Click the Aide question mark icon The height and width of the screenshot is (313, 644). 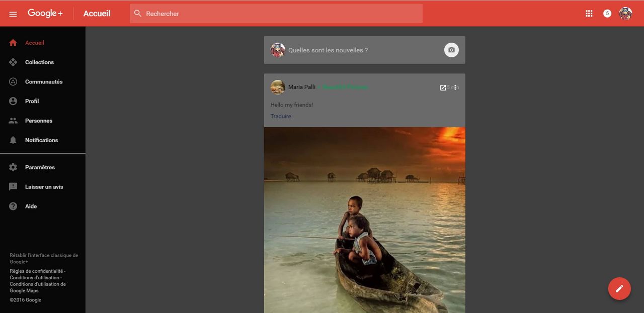[x=13, y=206]
